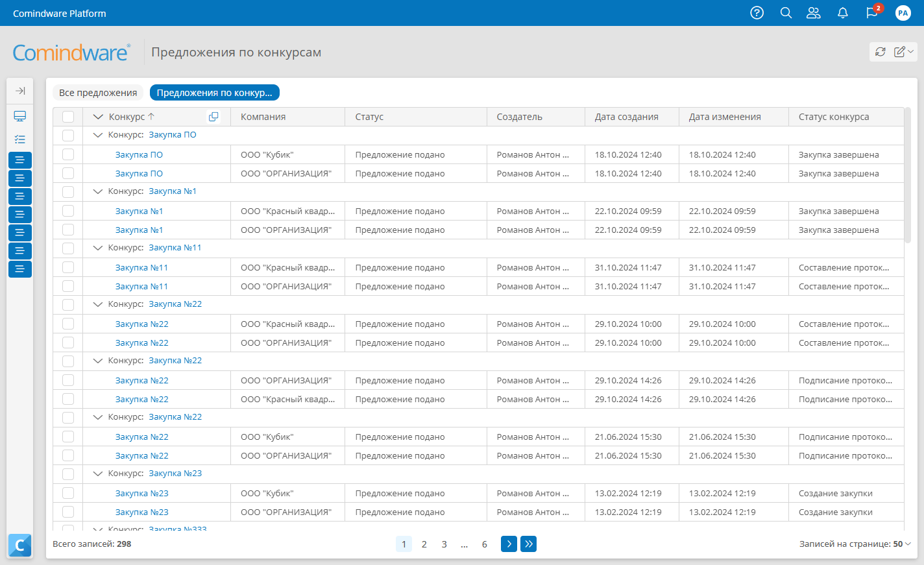
Task: Select the Предложения по конкур... tab
Action: [214, 93]
